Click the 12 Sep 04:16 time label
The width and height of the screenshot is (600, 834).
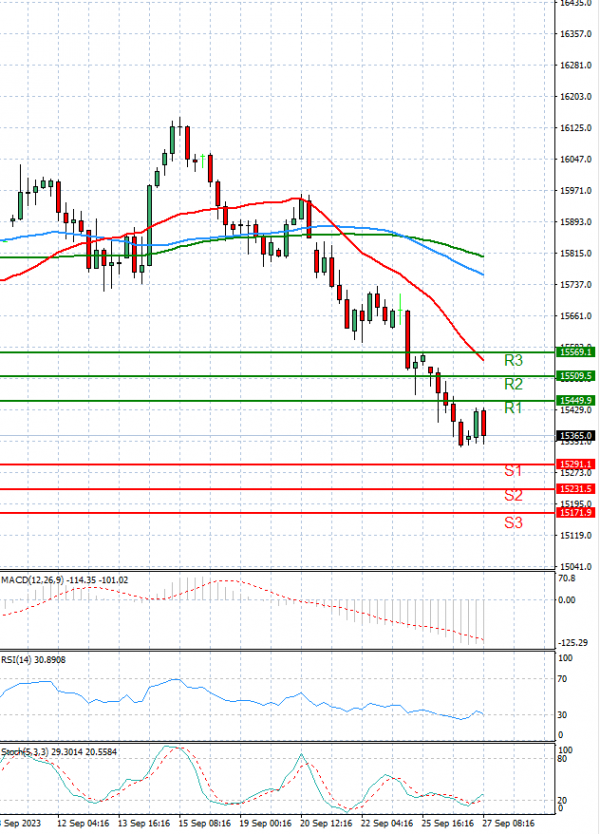83,824
